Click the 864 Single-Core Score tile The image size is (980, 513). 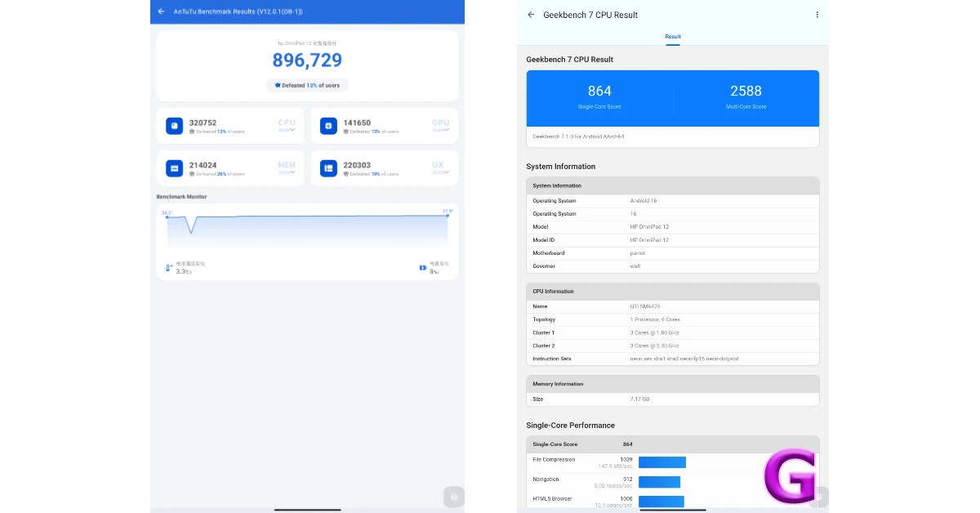coord(599,98)
